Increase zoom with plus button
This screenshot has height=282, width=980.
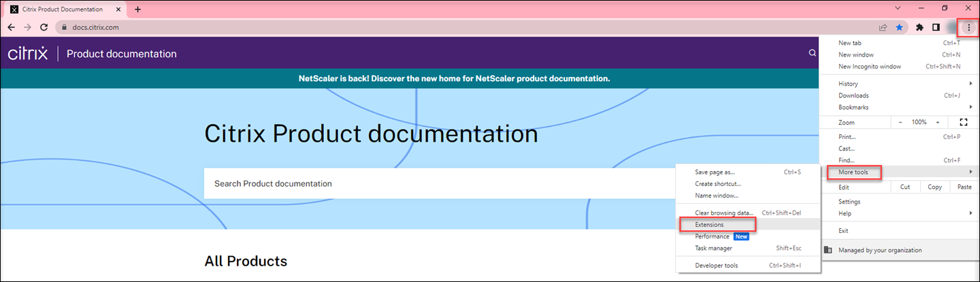[x=937, y=122]
